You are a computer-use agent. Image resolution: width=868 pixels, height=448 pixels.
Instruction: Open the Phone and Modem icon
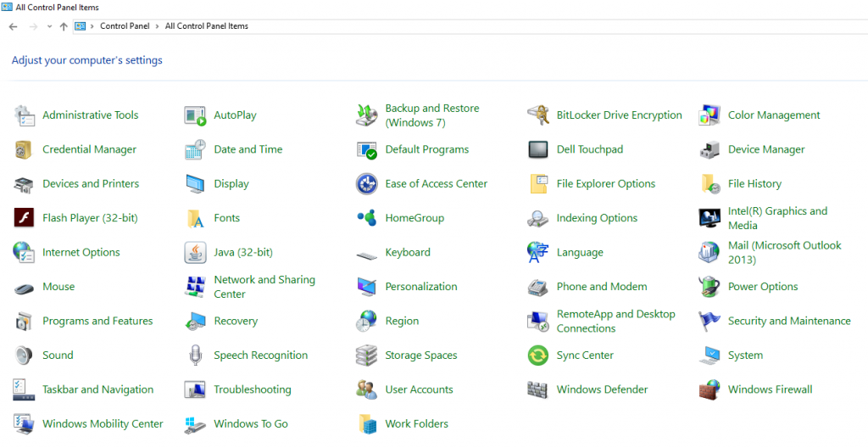538,287
